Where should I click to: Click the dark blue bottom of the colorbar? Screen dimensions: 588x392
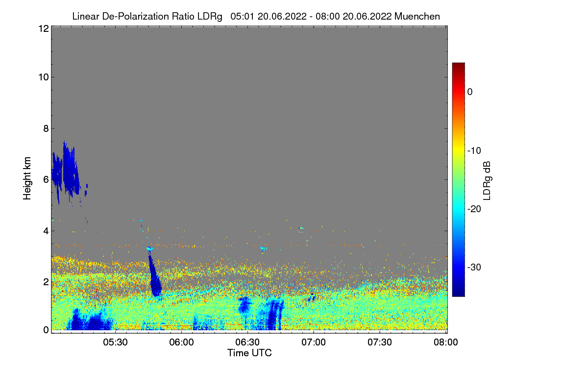(x=458, y=293)
